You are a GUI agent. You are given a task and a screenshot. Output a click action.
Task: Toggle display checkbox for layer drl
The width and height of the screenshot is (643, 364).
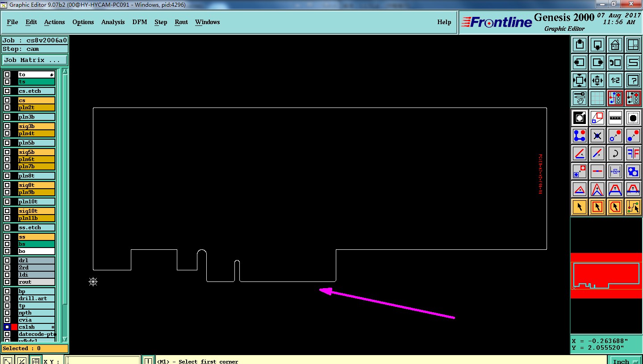click(x=7, y=261)
